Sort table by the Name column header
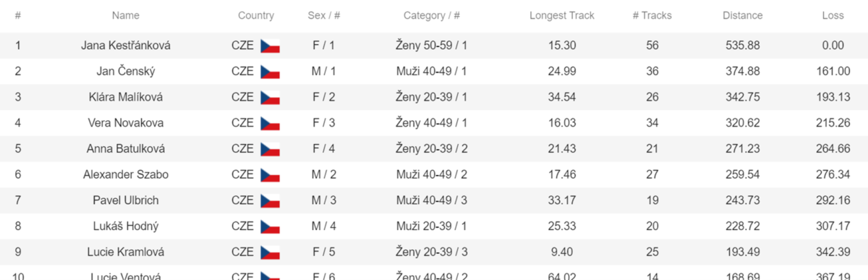The width and height of the screenshot is (868, 280). 126,15
